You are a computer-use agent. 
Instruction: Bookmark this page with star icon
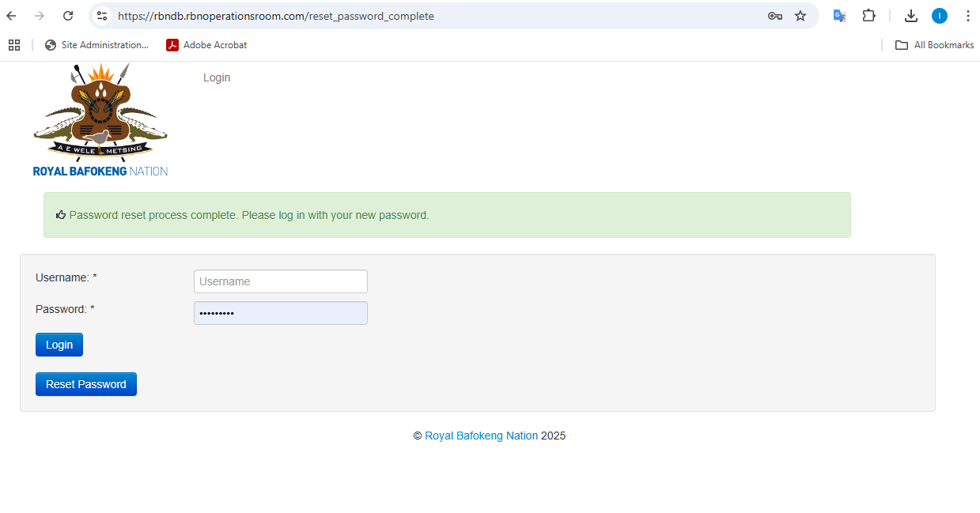click(800, 16)
